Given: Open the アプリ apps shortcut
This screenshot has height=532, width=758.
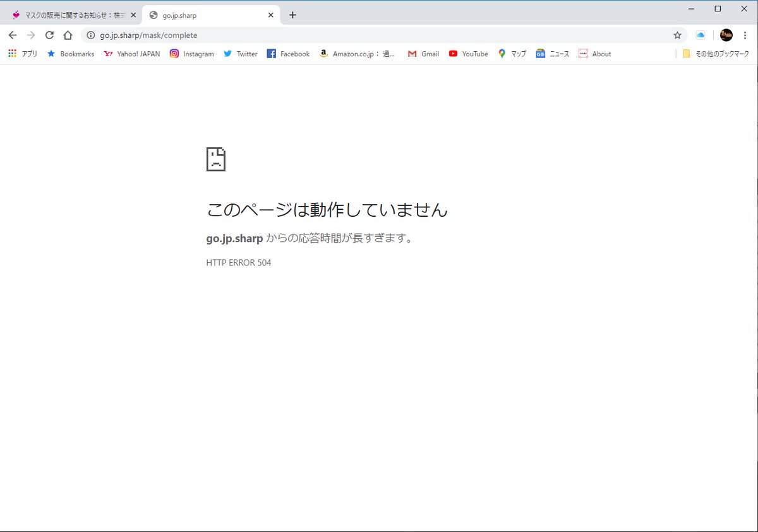Looking at the screenshot, I should coord(23,54).
